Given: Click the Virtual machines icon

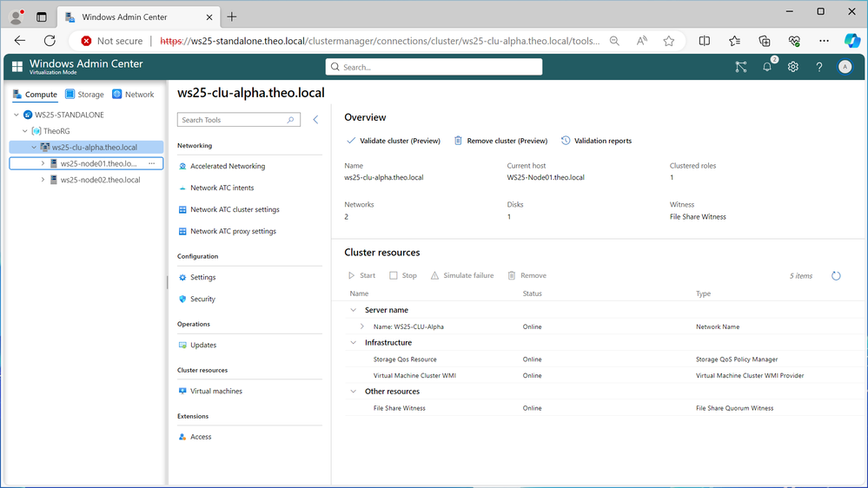Looking at the screenshot, I should tap(182, 391).
